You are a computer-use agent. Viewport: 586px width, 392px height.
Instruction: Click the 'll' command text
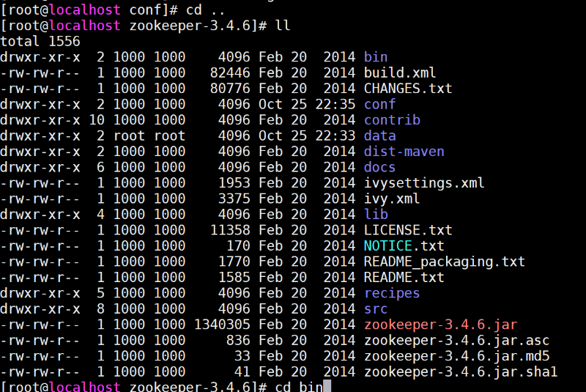[283, 26]
